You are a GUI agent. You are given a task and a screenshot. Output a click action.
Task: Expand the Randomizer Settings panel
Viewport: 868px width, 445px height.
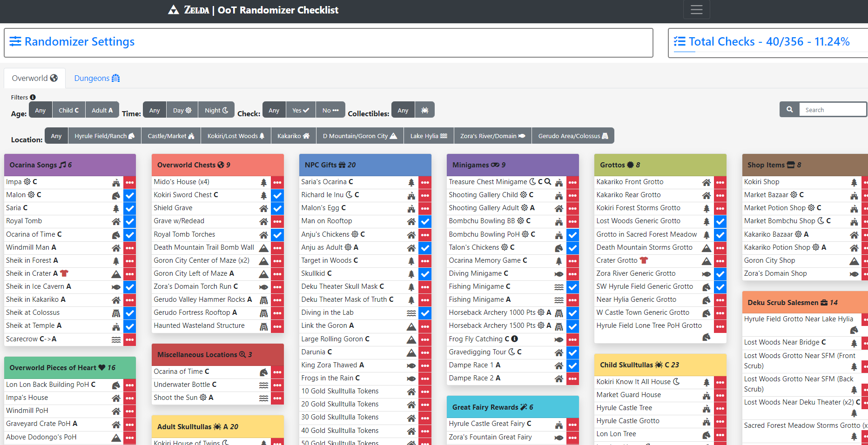coord(79,42)
